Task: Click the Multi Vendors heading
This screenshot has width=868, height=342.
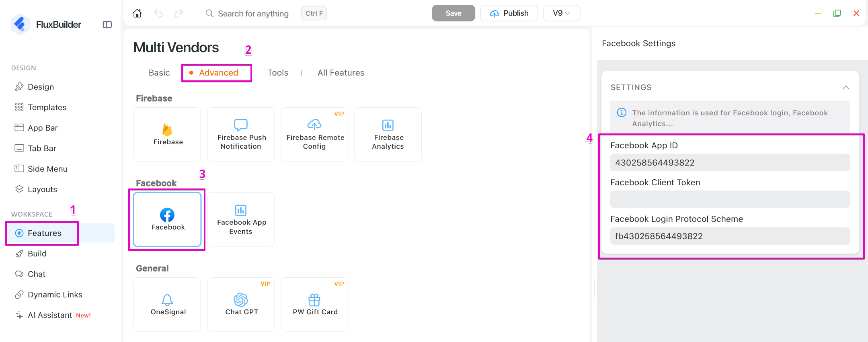Action: point(176,47)
